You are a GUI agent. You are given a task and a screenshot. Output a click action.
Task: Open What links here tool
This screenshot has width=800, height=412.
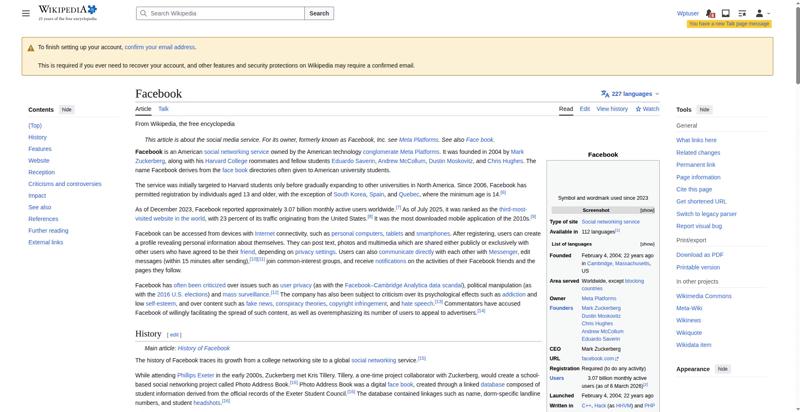[x=696, y=140]
